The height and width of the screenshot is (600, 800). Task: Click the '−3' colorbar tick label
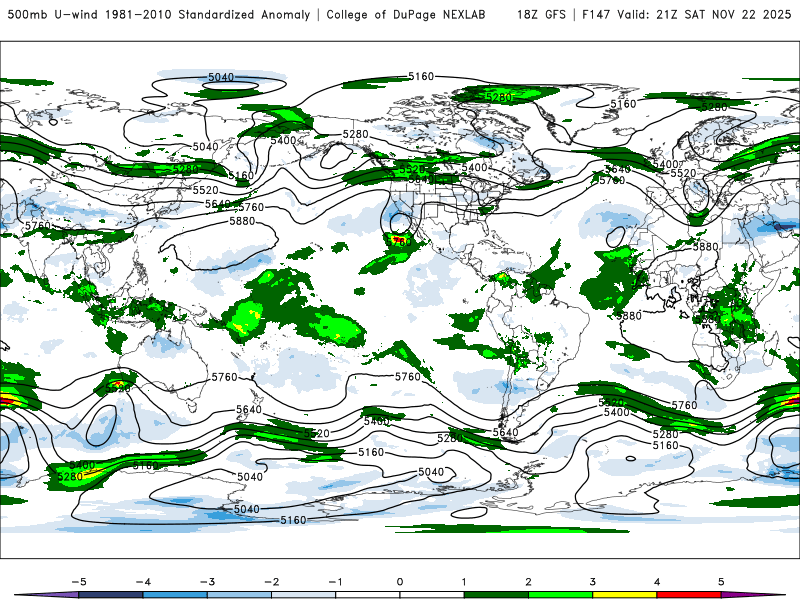207,582
